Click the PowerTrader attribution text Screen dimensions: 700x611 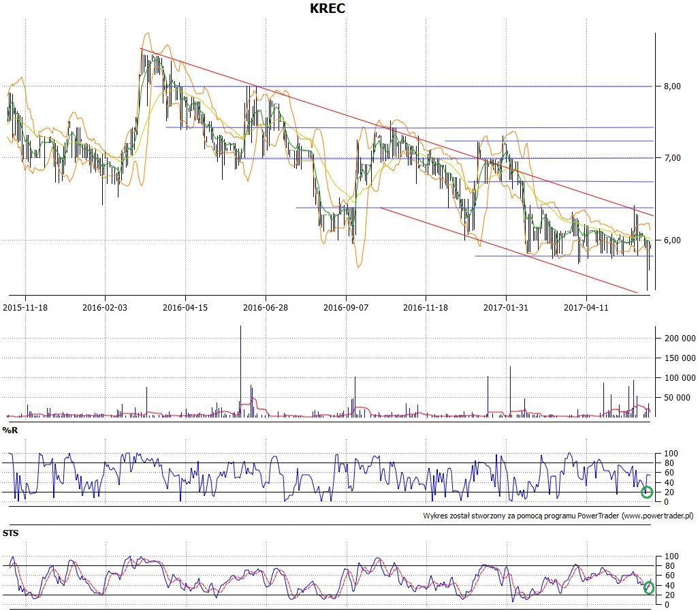point(558,516)
